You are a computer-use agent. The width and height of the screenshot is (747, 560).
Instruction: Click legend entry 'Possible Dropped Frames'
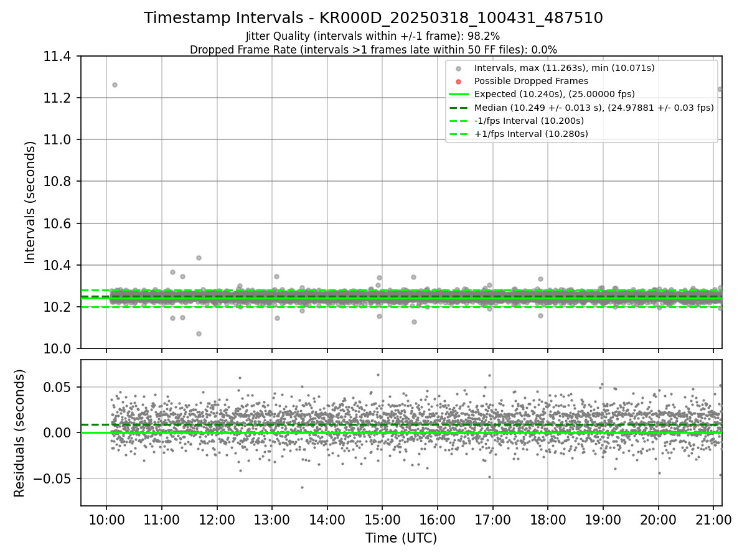531,81
